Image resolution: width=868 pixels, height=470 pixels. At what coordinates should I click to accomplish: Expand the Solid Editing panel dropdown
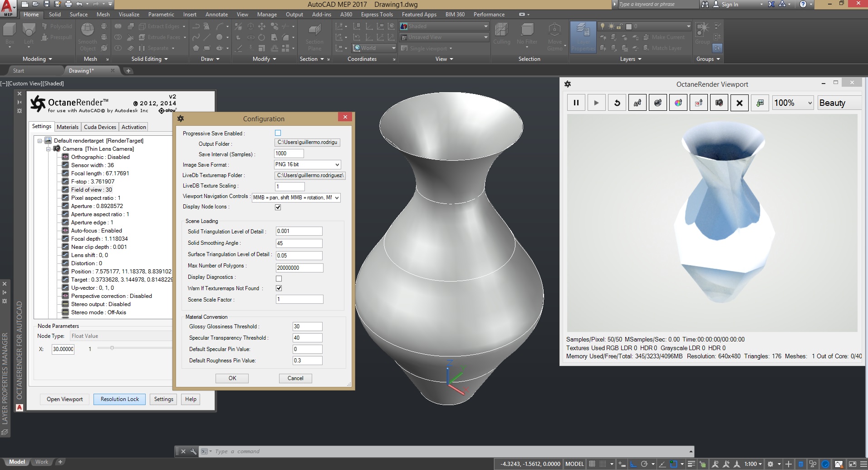pos(150,59)
